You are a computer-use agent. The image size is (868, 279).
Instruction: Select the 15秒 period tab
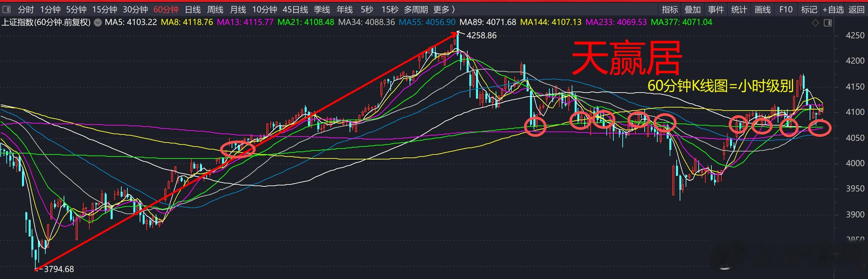[x=390, y=9]
